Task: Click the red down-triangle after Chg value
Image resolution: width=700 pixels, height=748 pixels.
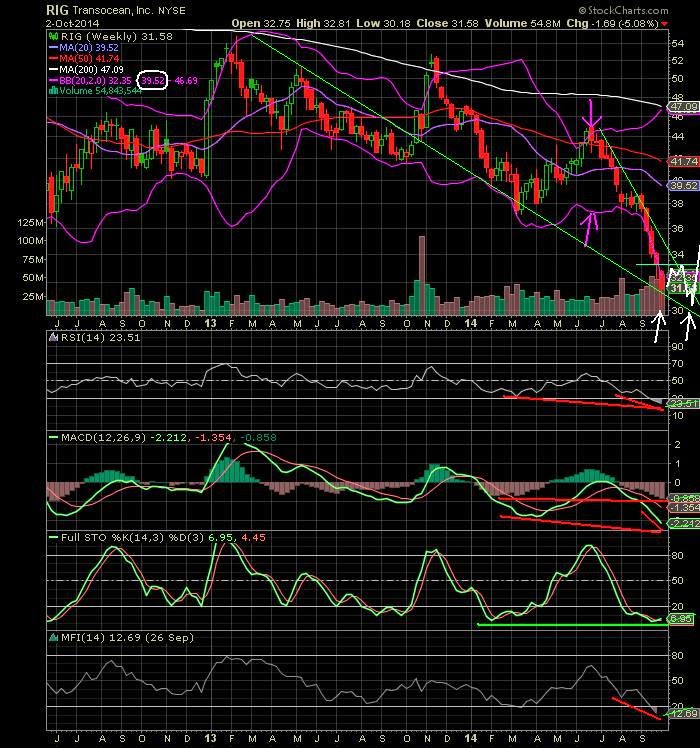Action: pos(664,24)
